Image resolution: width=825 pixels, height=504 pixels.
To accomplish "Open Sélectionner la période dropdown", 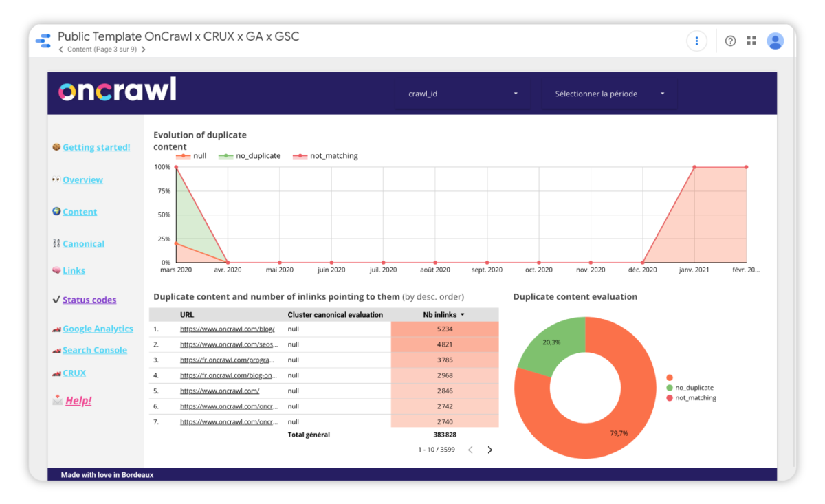I will click(x=609, y=94).
